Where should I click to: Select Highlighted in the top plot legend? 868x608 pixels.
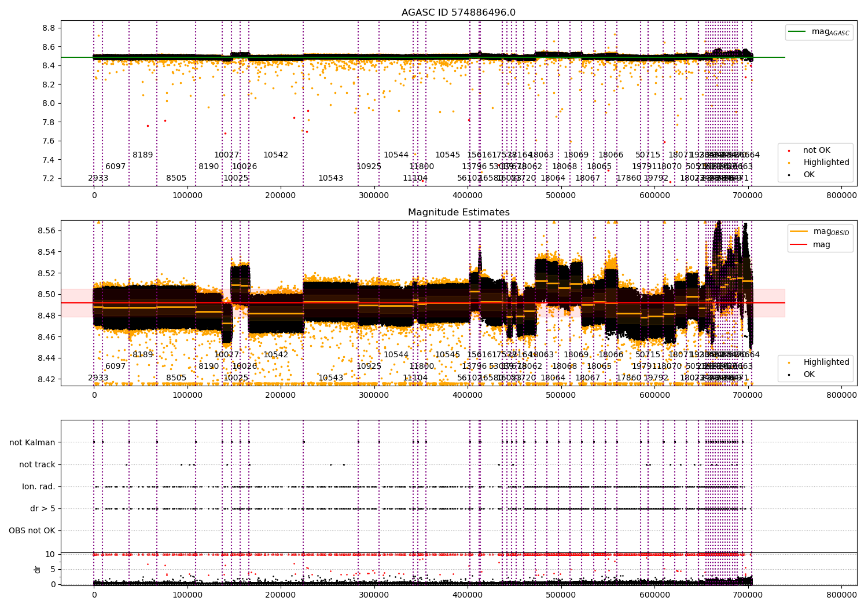(826, 163)
